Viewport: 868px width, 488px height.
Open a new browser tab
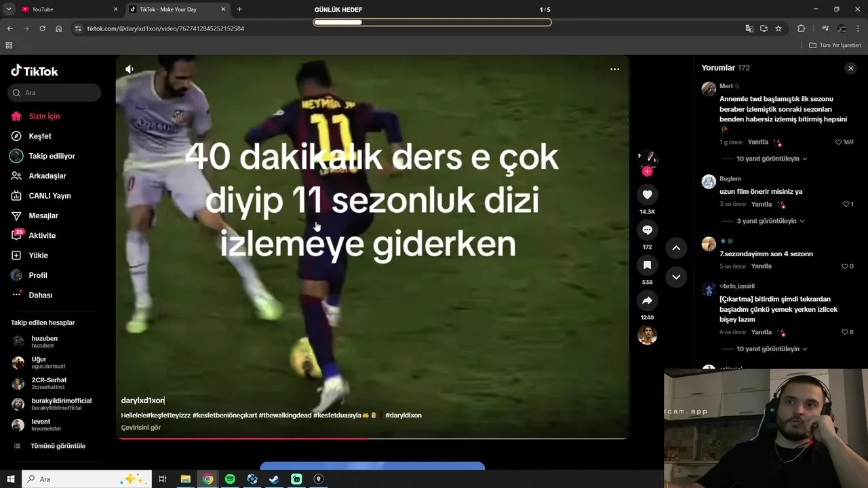coord(239,9)
